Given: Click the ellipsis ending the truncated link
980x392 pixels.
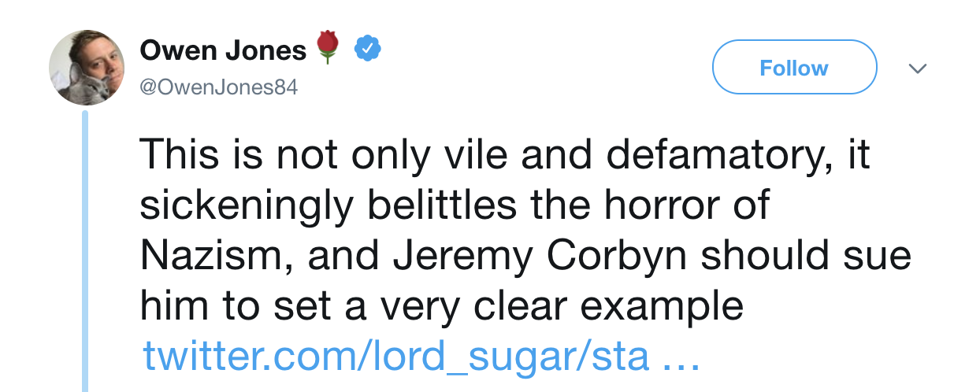Looking at the screenshot, I should [678, 357].
